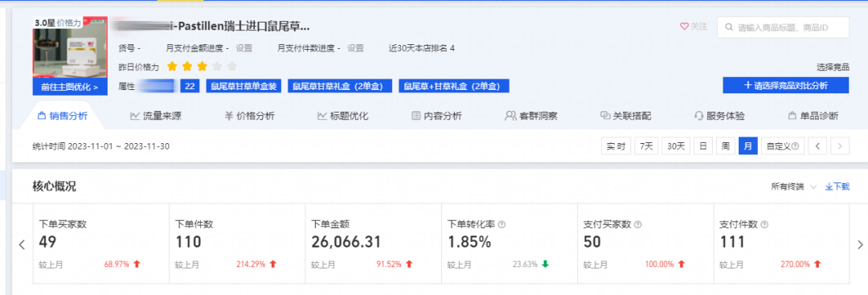Screen dimensions: 868x295
Task: Select the 下单金额 metric card
Action: click(x=373, y=244)
